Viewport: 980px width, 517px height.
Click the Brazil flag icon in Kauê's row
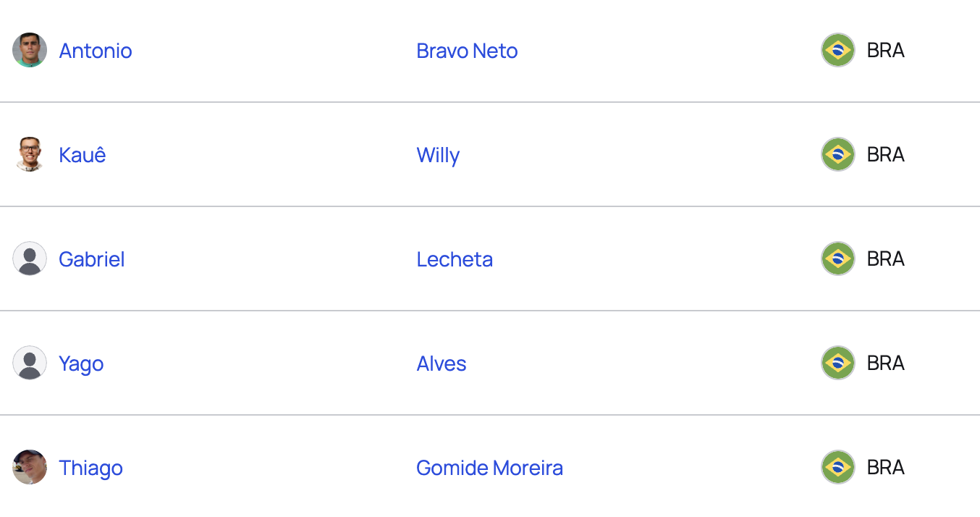coord(838,154)
